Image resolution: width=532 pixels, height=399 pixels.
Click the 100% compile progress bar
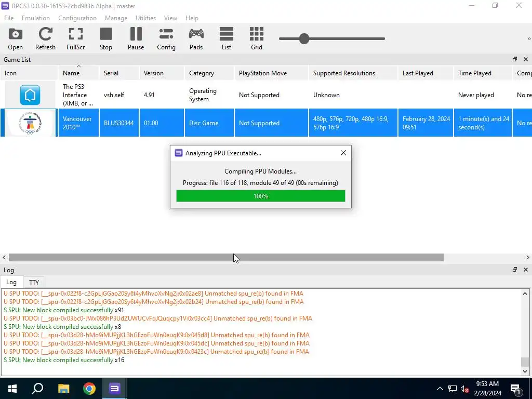click(261, 196)
